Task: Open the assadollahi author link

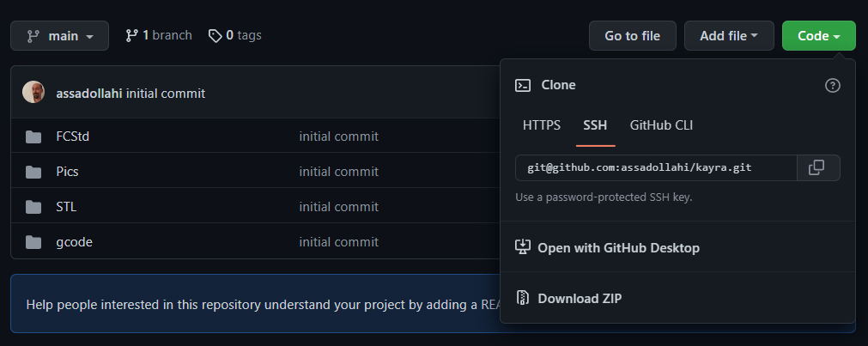Action: (x=89, y=94)
